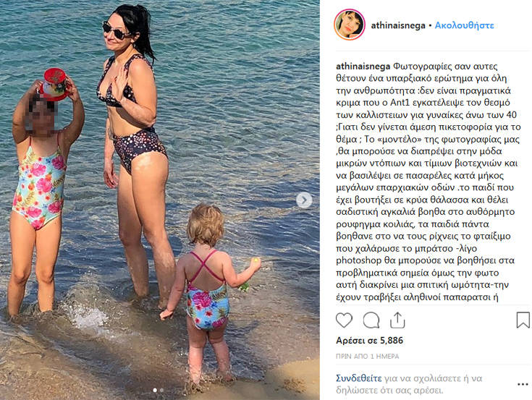This screenshot has width=532, height=400.
Task: Click the beach photo of the post
Action: click(159, 200)
